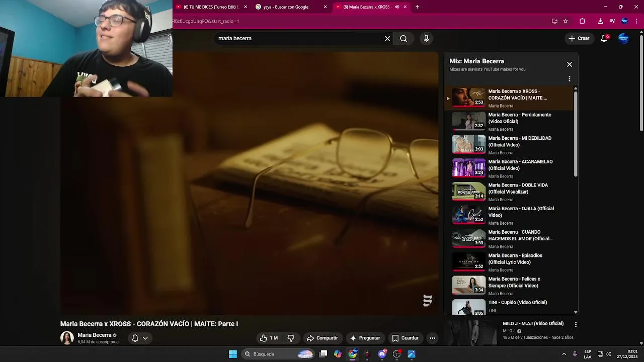
Task: Open browser downloads icon
Action: tap(600, 21)
